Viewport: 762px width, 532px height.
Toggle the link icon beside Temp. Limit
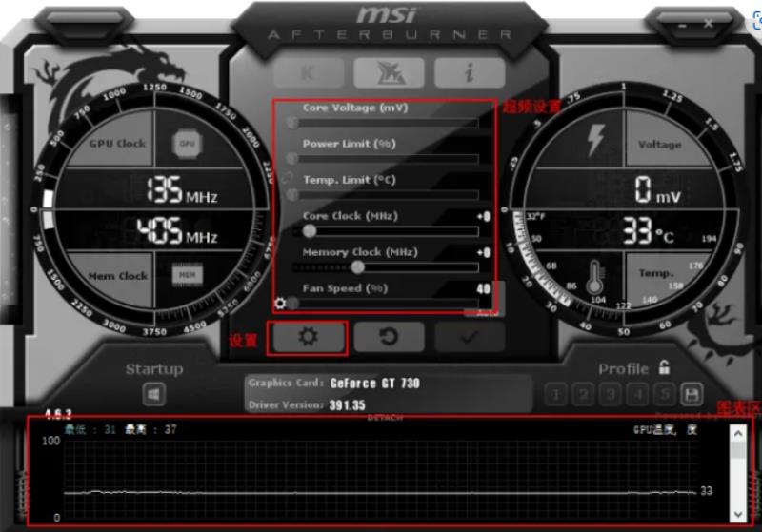coord(288,178)
